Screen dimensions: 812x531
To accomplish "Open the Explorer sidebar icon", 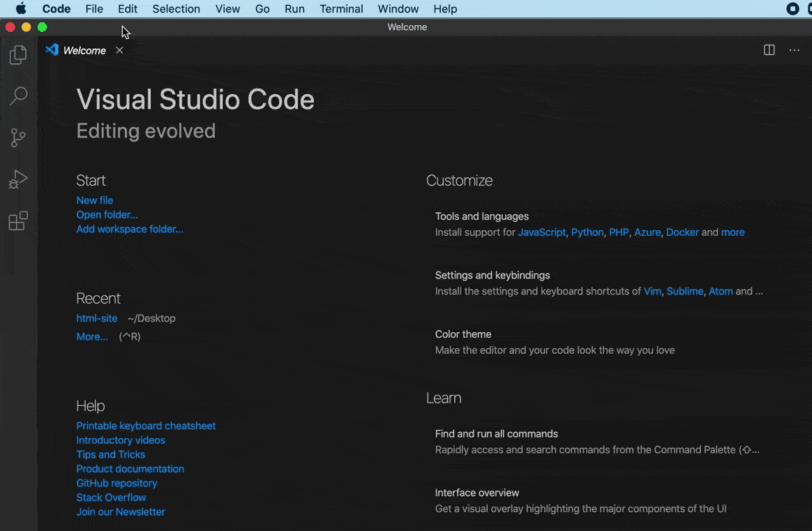I will point(18,55).
